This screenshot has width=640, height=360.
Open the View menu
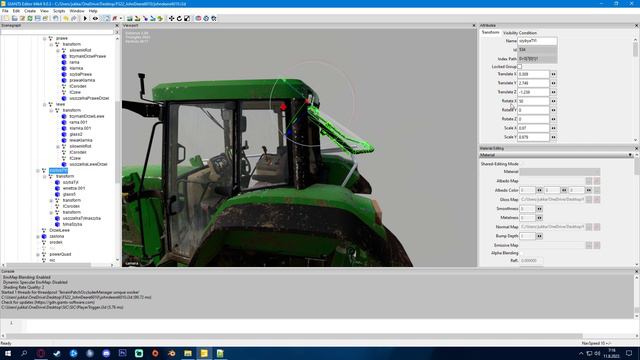[44, 11]
